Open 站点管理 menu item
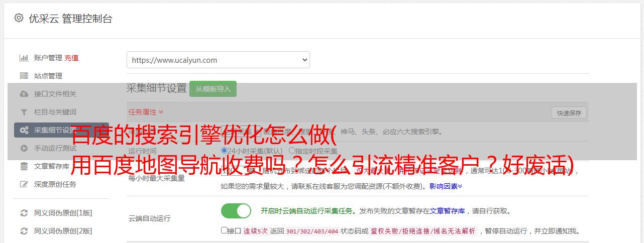This screenshot has height=243, width=644. 48,76
